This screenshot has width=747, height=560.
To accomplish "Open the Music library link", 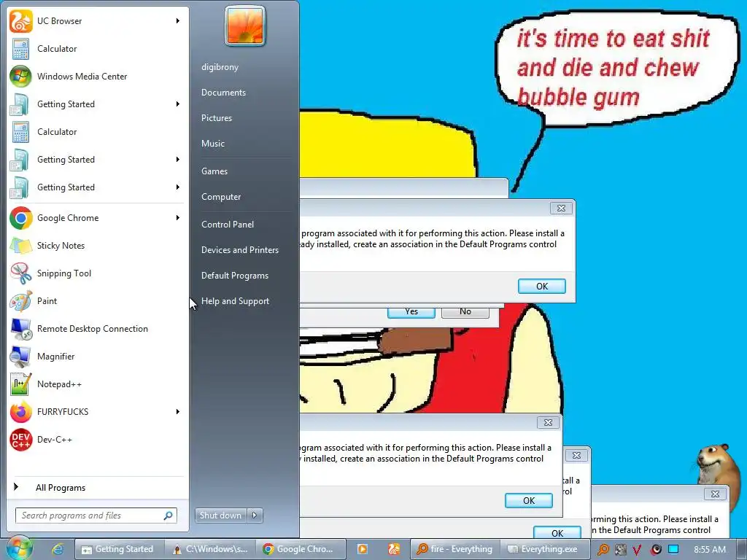I will click(212, 144).
